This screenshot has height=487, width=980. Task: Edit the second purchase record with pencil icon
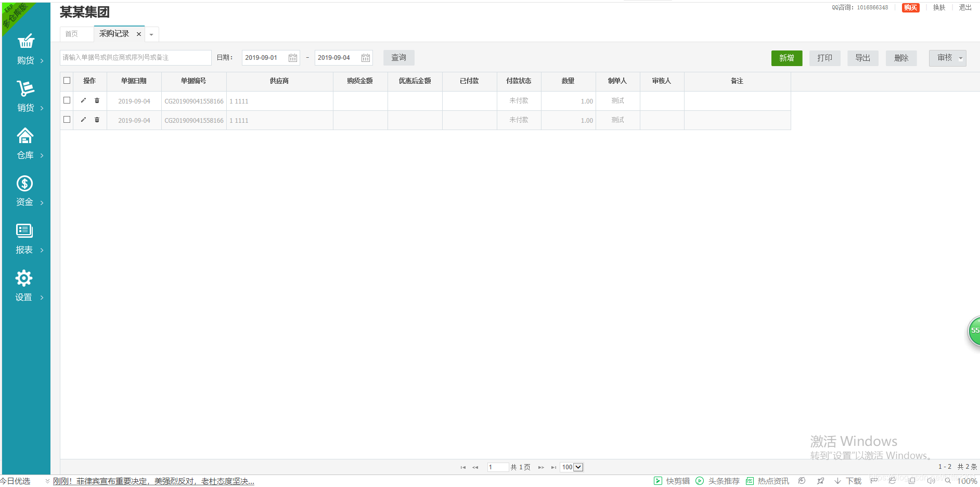pos(83,120)
